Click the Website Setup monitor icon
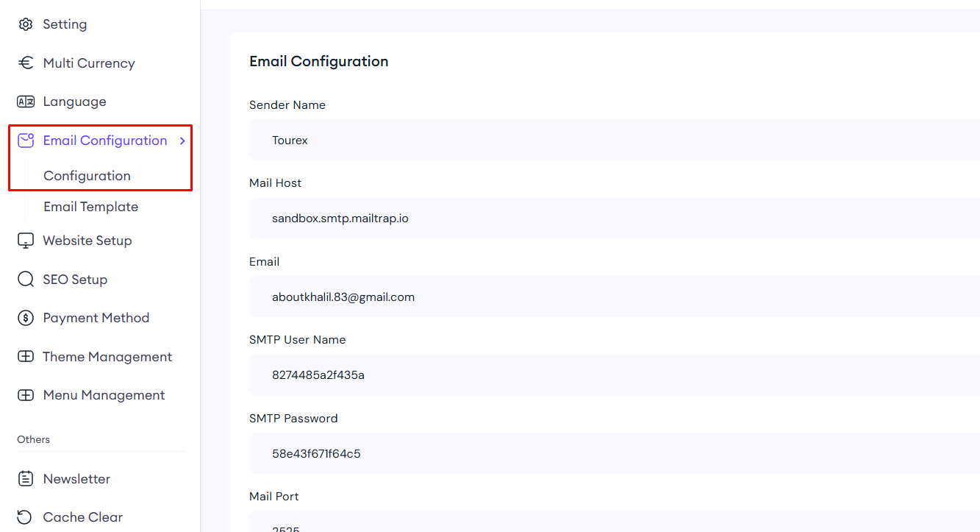 pyautogui.click(x=26, y=241)
